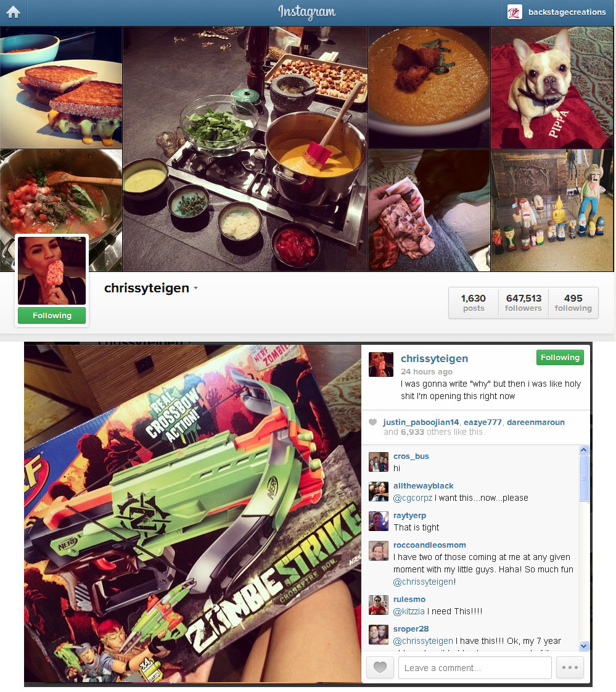Click the small gray heart beside likers
The image size is (616, 692).
click(373, 422)
